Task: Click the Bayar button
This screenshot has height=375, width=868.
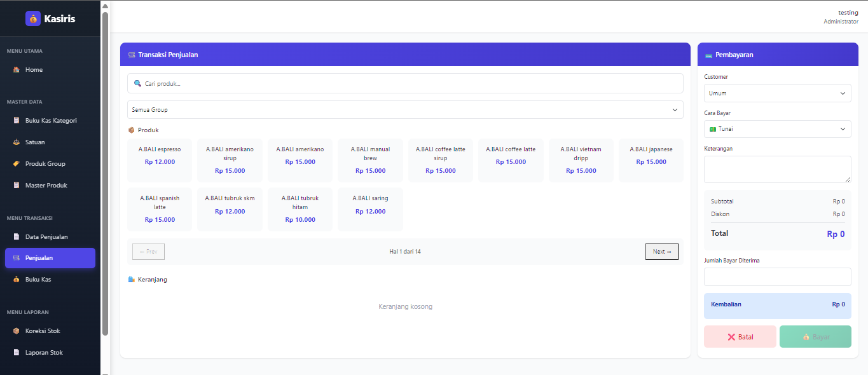Action: [815, 337]
